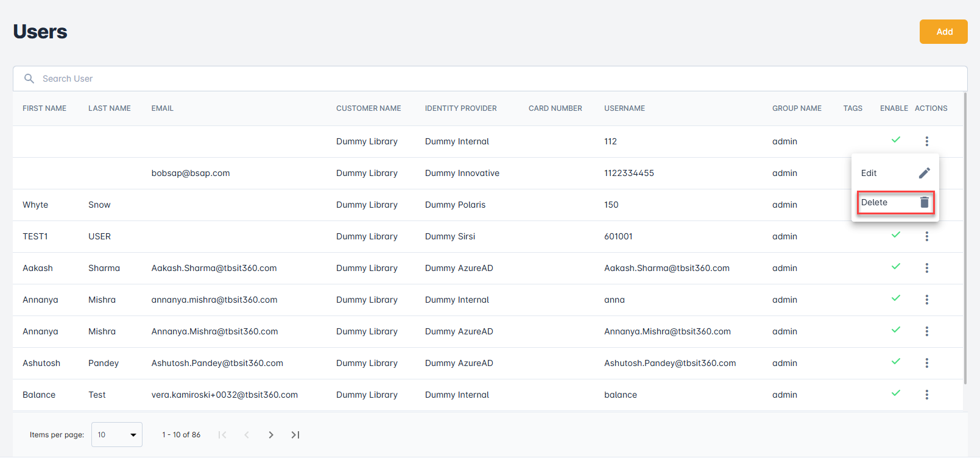
Task: Sort by the Username column header
Action: tap(624, 108)
